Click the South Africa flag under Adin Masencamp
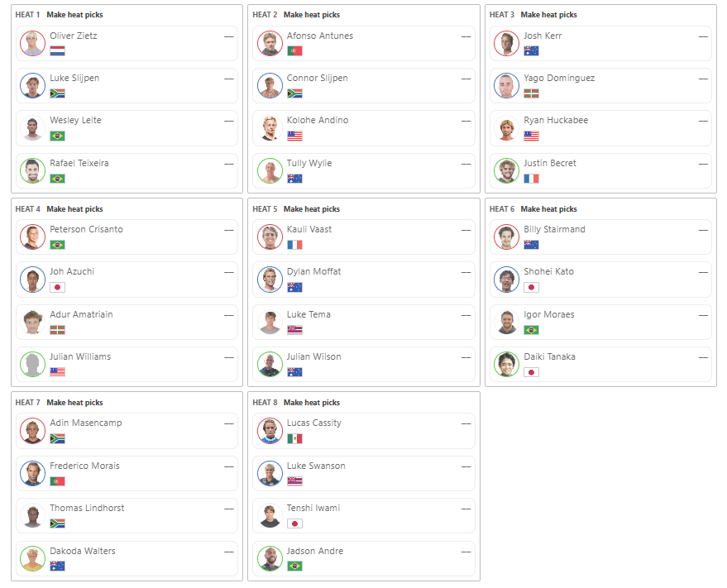Viewport: 727px width, 588px height. 58,438
